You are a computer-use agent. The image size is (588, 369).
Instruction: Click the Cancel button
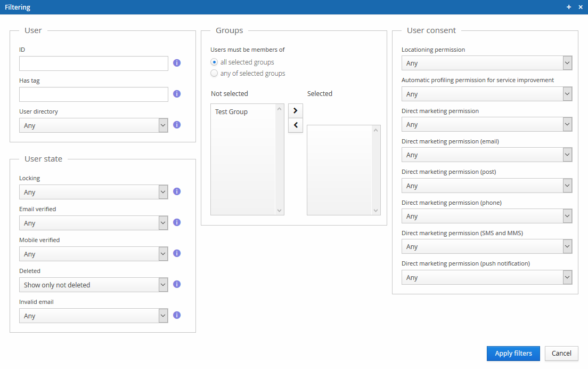pyautogui.click(x=561, y=353)
